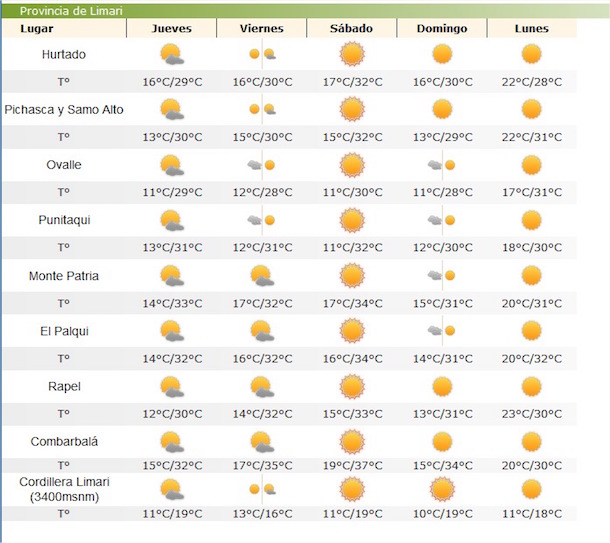Select the Sábado column header
Screen dimensions: 610x543
tap(352, 28)
